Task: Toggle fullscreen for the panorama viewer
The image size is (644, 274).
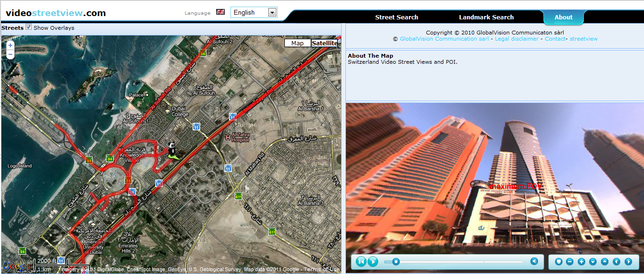Action: pos(558,262)
